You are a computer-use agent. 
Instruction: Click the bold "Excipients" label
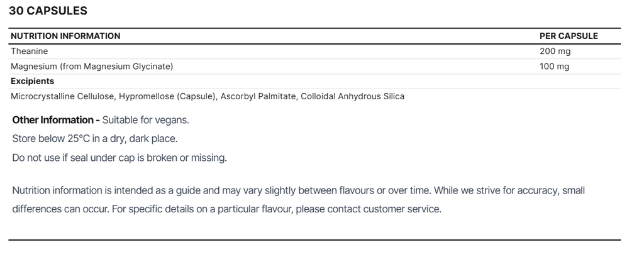click(x=33, y=81)
